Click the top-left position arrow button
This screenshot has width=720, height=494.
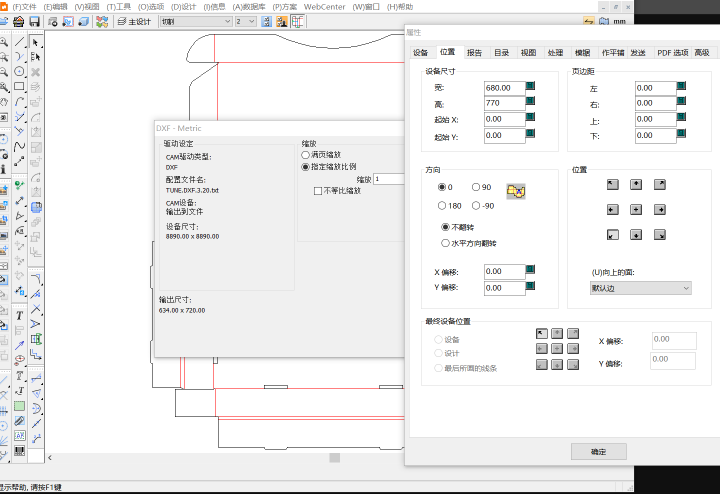click(x=611, y=184)
